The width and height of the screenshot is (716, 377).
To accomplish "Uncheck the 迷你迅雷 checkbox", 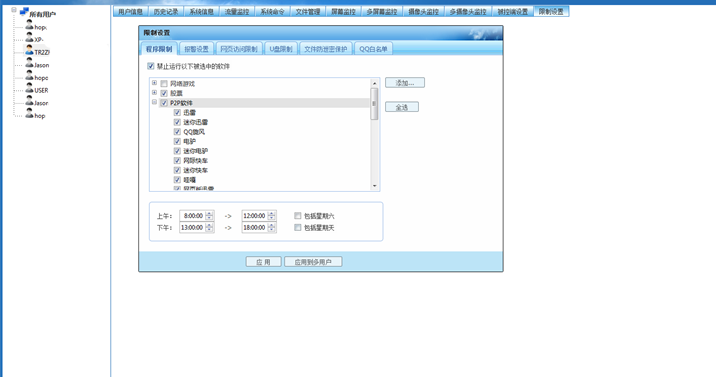I will (177, 122).
